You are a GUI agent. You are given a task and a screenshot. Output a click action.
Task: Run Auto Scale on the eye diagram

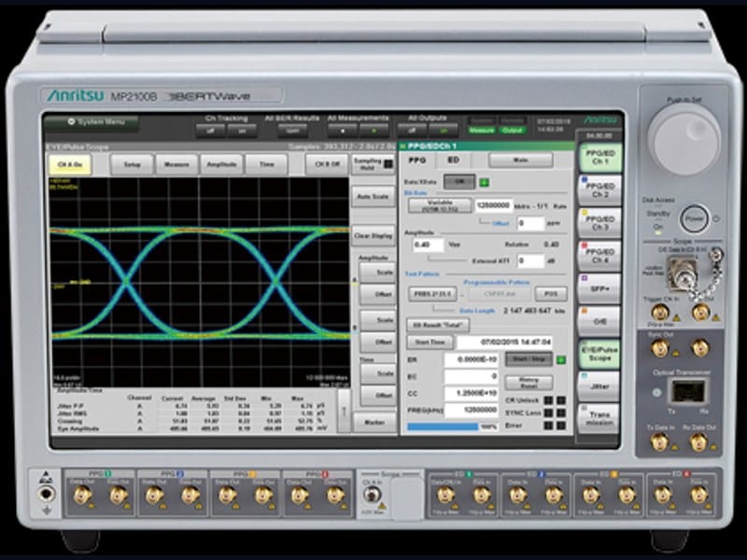tap(373, 197)
